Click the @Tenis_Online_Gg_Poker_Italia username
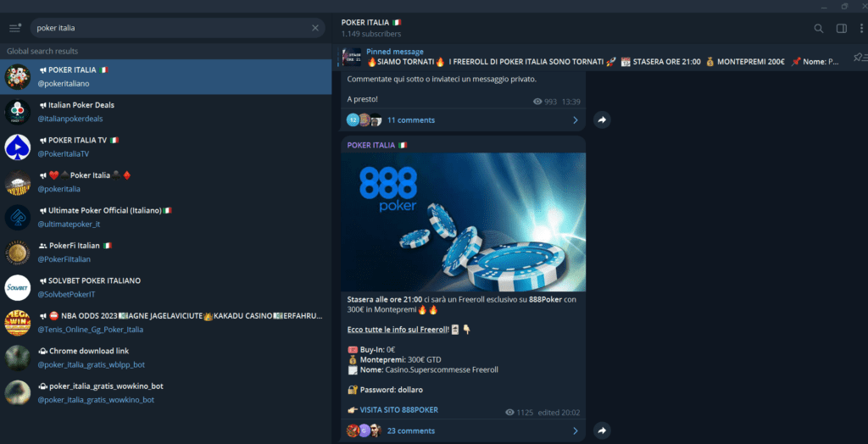The image size is (868, 444). 90,330
